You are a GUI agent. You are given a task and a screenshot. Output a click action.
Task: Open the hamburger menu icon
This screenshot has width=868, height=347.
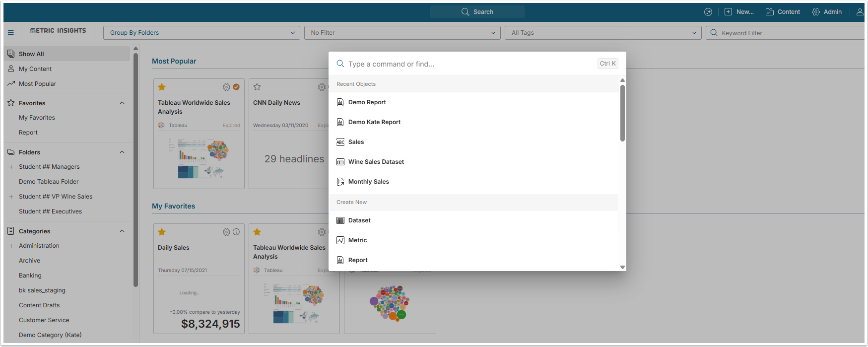pos(11,33)
